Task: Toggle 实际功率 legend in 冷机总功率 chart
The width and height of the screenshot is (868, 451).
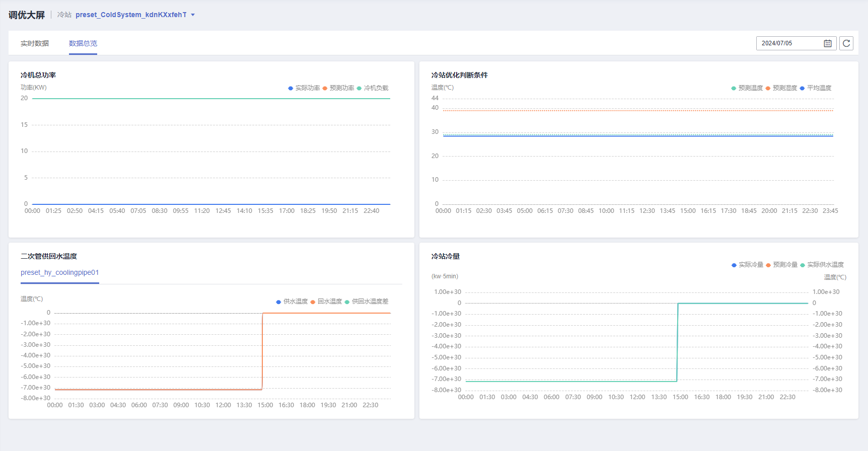Action: [304, 88]
